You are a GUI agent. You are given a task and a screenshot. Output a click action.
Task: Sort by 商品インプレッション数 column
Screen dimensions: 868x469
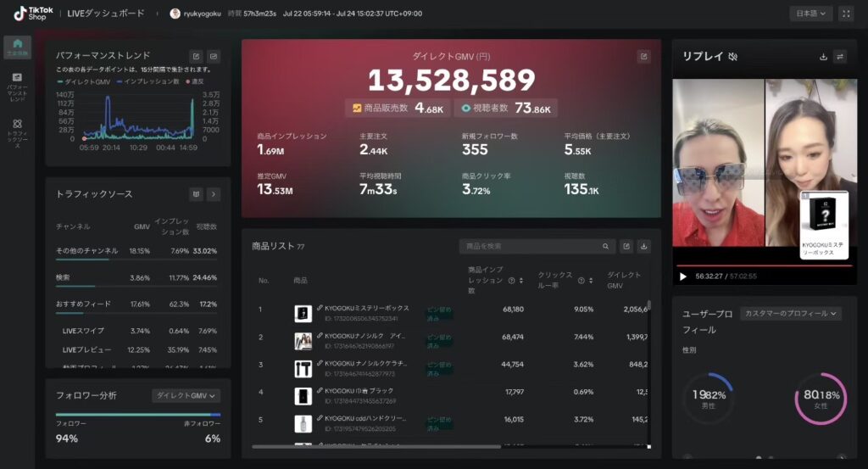[521, 281]
